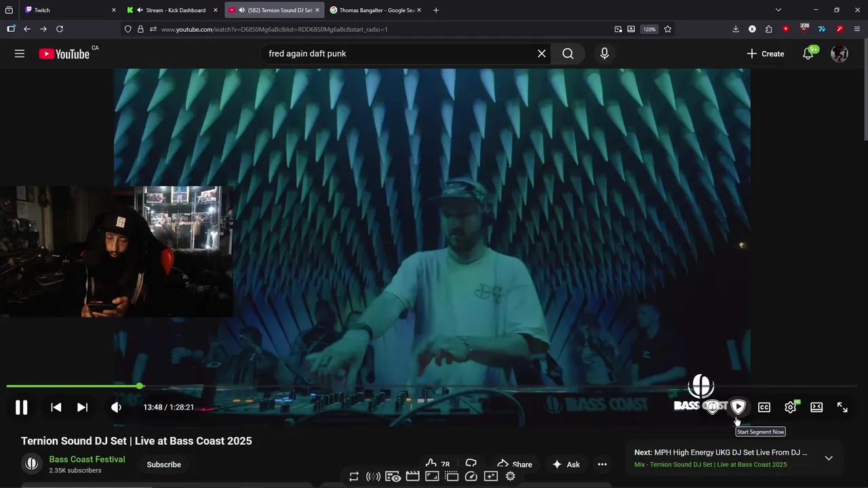This screenshot has height=488, width=868.
Task: Dislike the video
Action: [471, 464]
